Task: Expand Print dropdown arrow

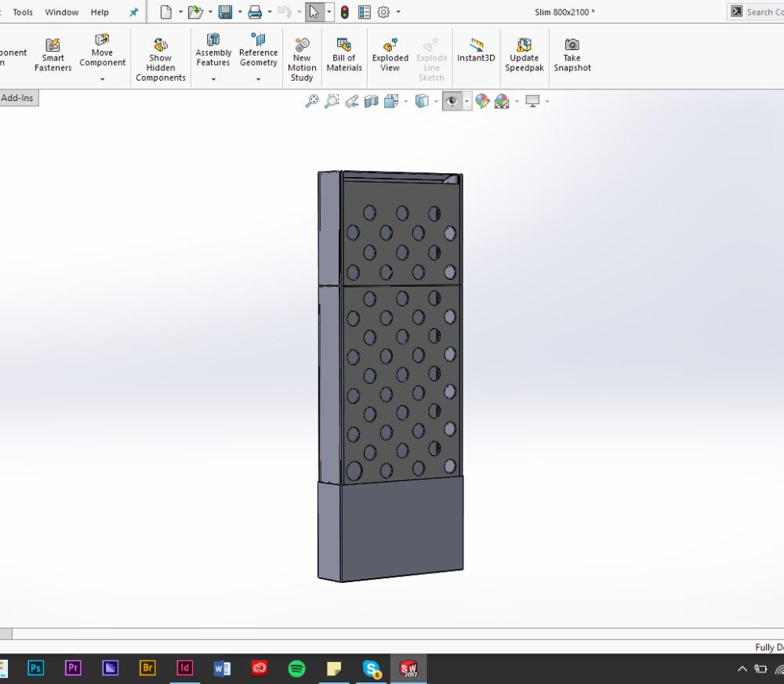Action: (x=270, y=12)
